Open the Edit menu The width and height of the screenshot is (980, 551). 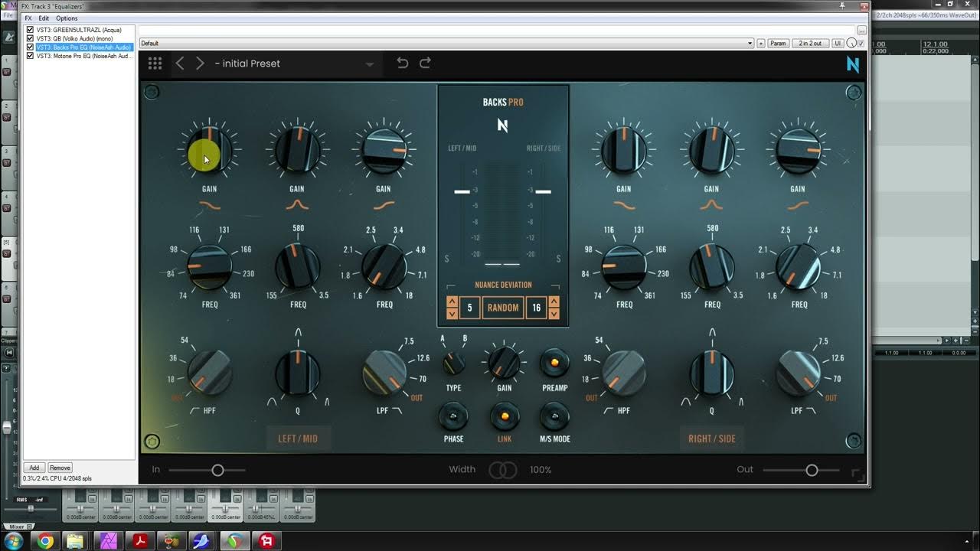click(x=44, y=18)
